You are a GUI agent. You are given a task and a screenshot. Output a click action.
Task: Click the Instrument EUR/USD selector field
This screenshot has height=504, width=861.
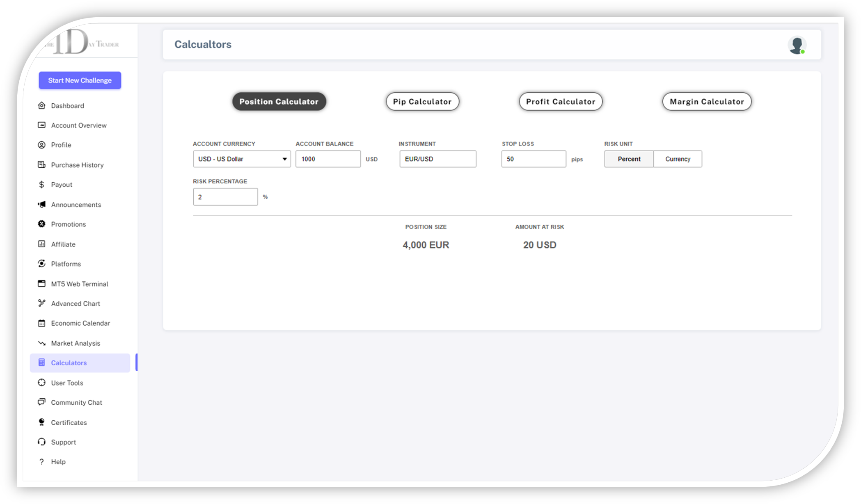[437, 159]
